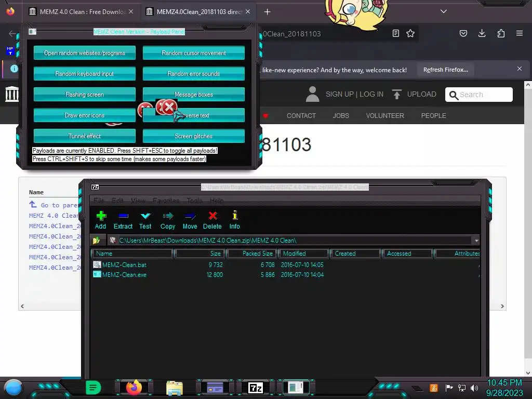Open the View menu in 7-Zip

click(138, 201)
